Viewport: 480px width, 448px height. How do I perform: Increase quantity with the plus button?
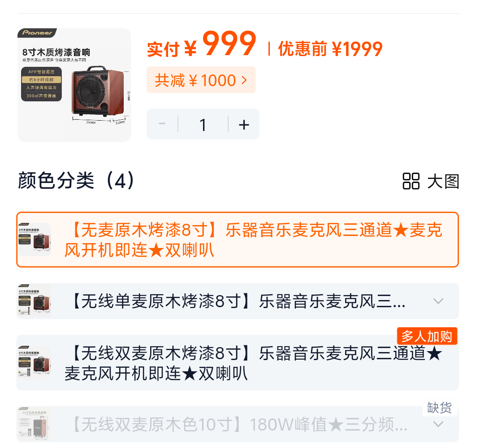coord(244,124)
